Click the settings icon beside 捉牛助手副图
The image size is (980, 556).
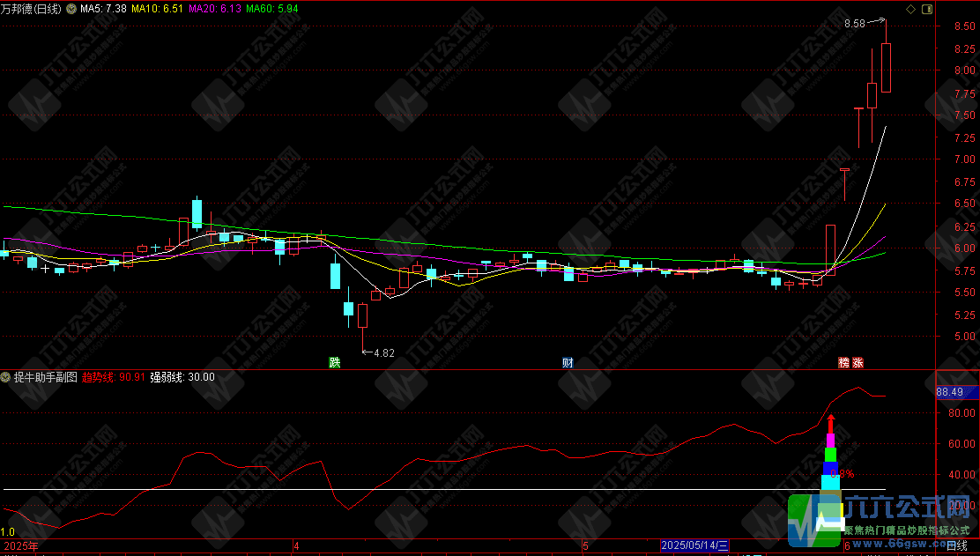[x=6, y=377]
